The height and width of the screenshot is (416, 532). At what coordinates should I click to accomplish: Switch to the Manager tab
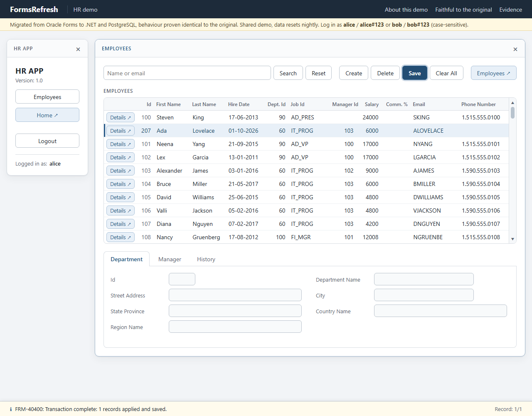170,259
